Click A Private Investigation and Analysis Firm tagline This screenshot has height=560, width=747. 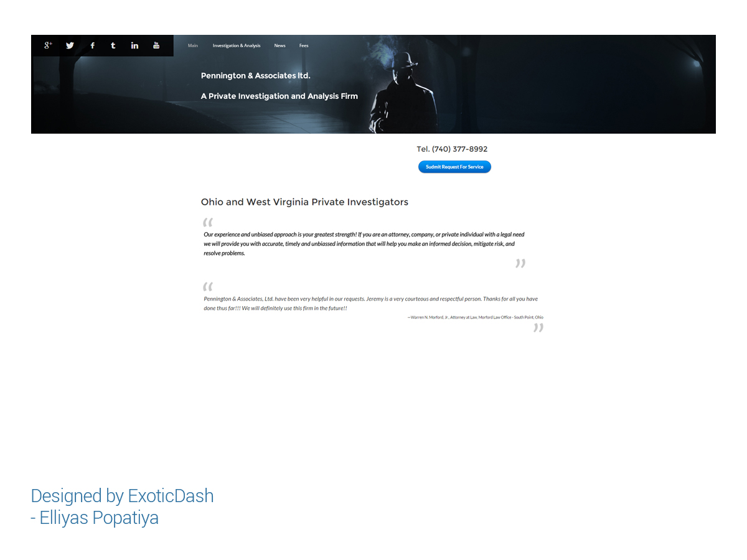point(280,96)
